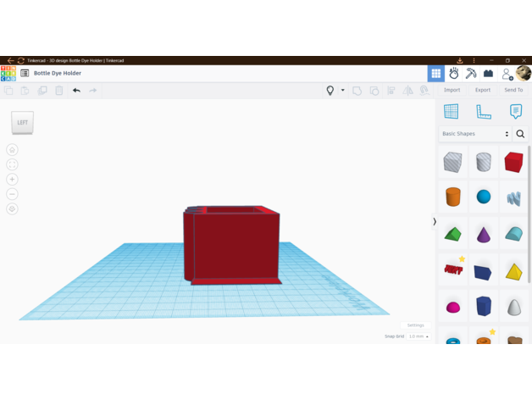Open the Notes tool
The width and height of the screenshot is (532, 400).
click(x=515, y=112)
